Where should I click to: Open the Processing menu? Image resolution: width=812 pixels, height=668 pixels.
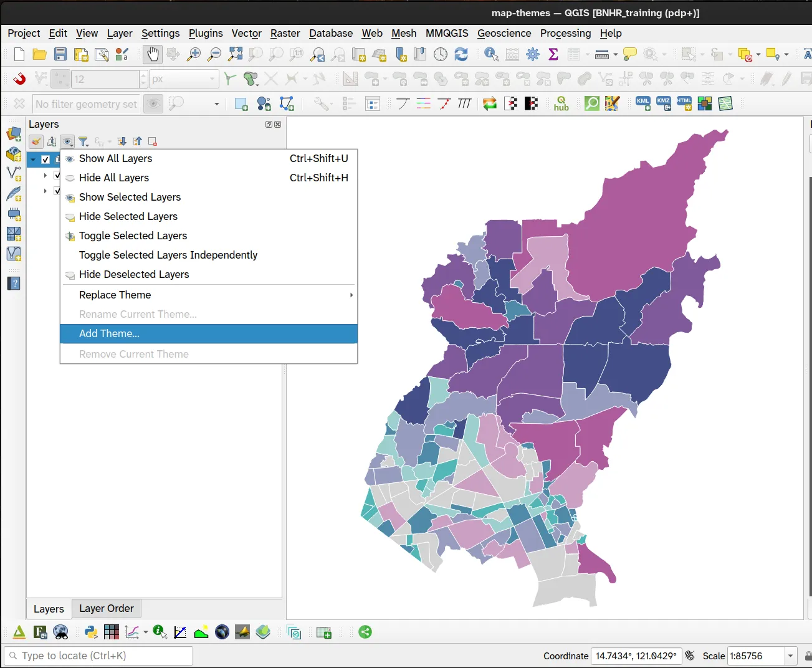(x=565, y=33)
